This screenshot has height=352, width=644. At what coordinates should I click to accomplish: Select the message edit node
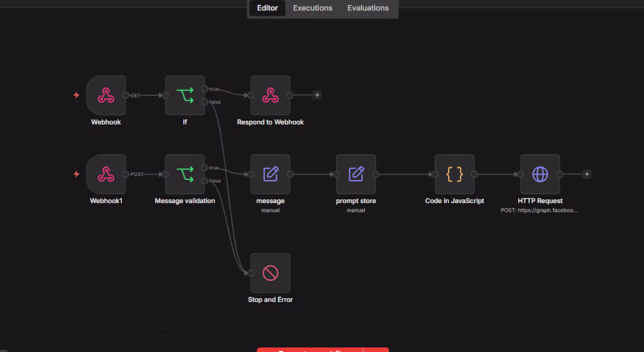[x=270, y=174]
